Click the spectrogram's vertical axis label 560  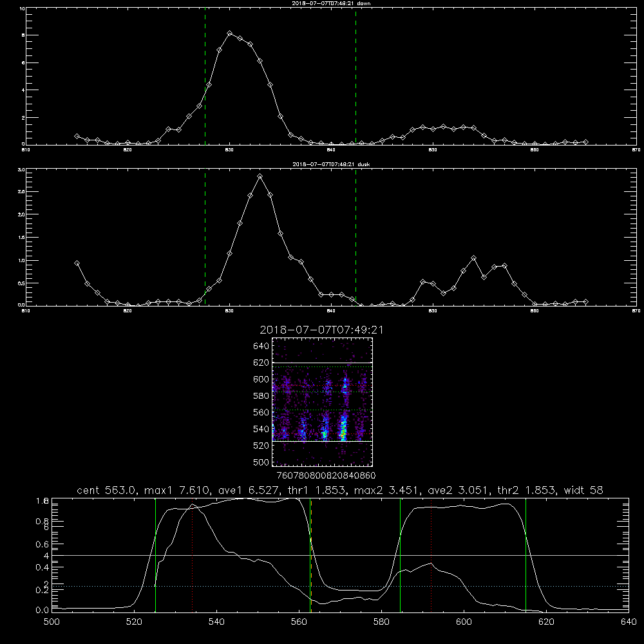pos(261,412)
